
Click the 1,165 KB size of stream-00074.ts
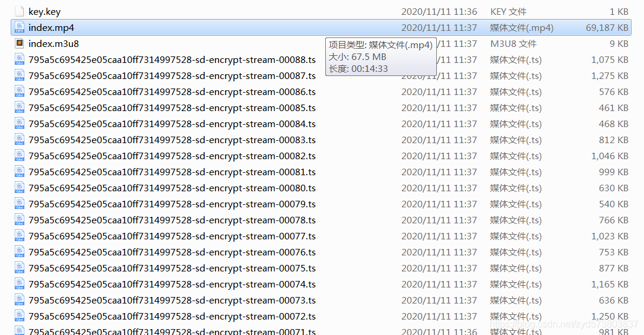click(x=610, y=284)
